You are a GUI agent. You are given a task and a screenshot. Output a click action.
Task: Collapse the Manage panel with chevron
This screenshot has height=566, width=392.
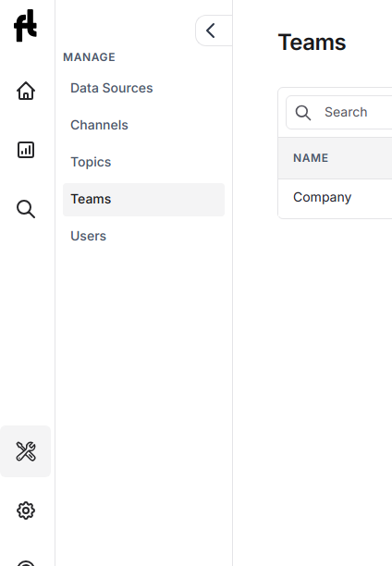[214, 31]
